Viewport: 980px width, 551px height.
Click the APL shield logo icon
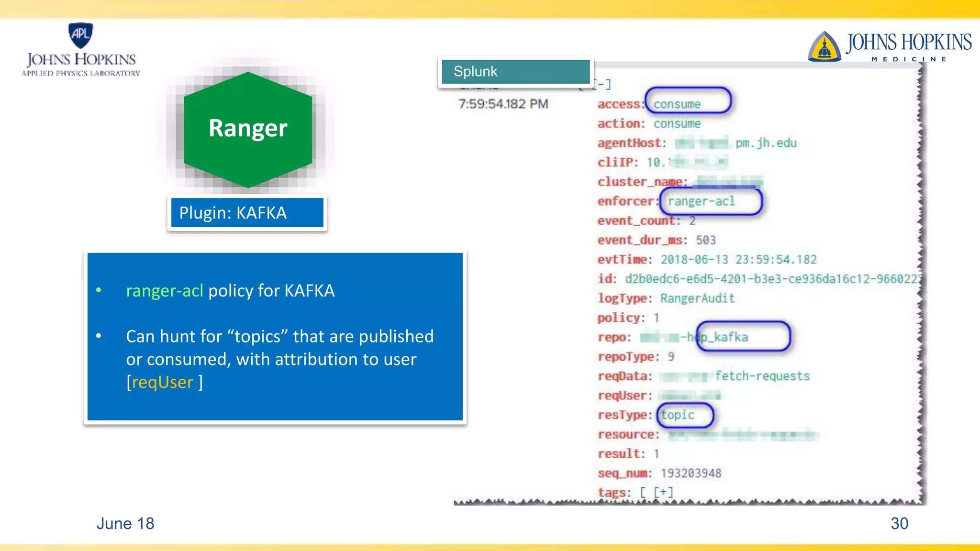click(x=80, y=35)
